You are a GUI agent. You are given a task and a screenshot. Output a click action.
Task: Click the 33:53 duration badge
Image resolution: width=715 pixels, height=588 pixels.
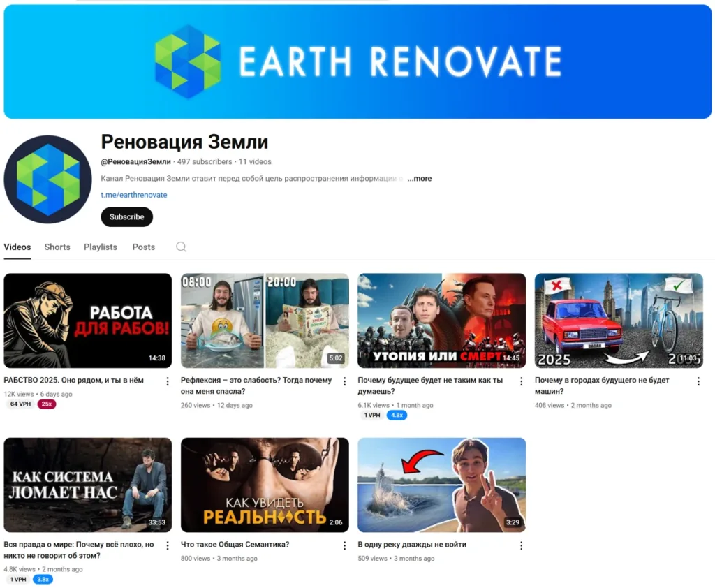coord(157,522)
